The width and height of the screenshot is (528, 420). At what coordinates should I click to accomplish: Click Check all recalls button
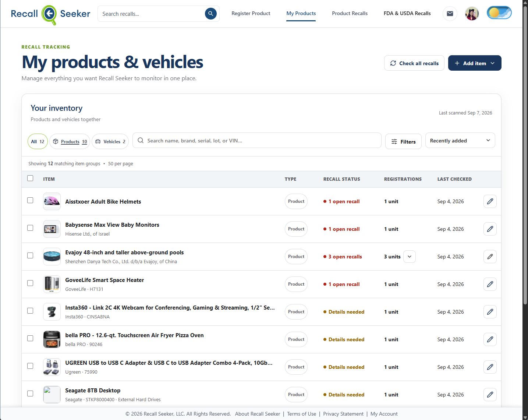[x=414, y=63]
